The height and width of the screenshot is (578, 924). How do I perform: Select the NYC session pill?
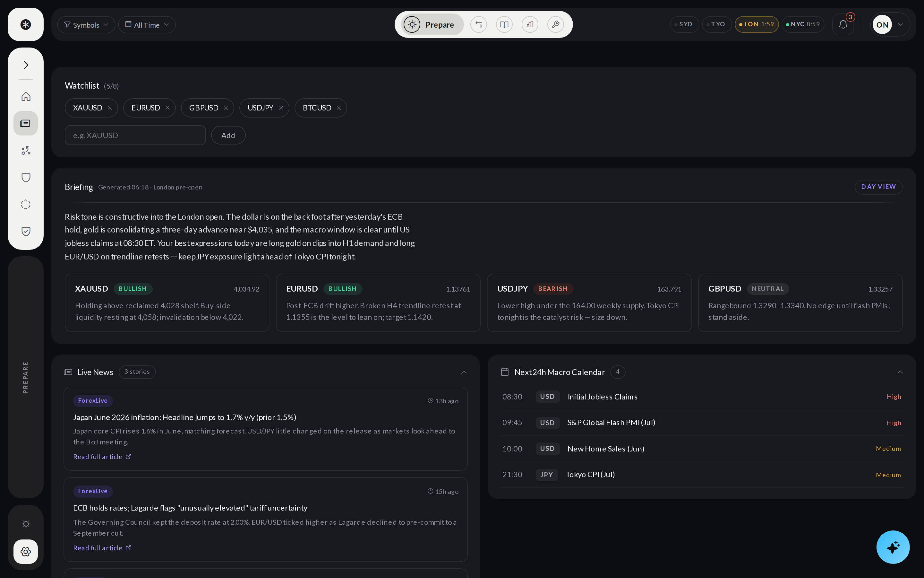tap(803, 24)
